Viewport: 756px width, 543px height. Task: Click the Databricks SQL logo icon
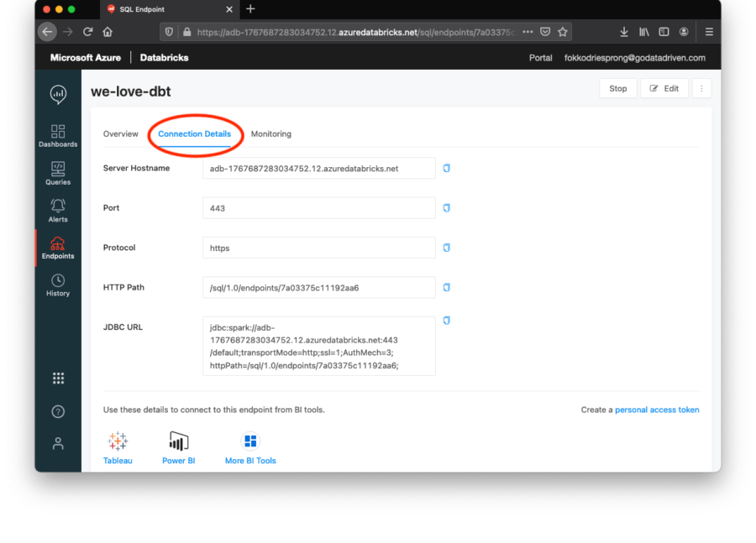[58, 95]
